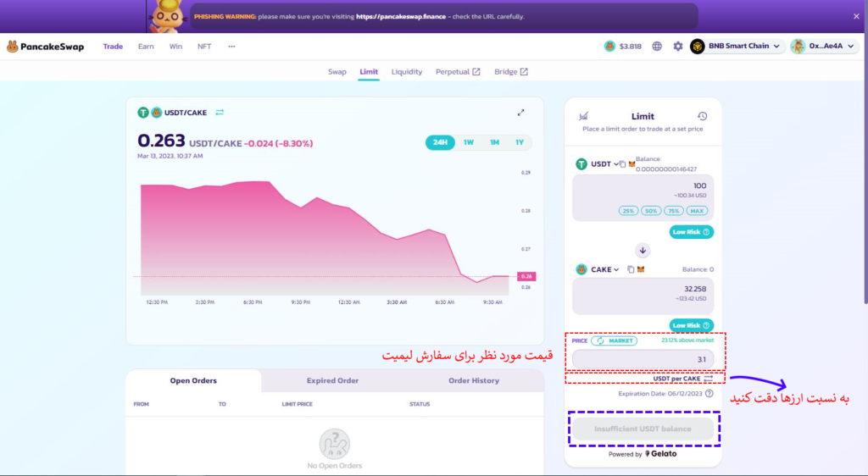This screenshot has height=476, width=868.
Task: Click the BNB chain logo icon
Action: 697,47
